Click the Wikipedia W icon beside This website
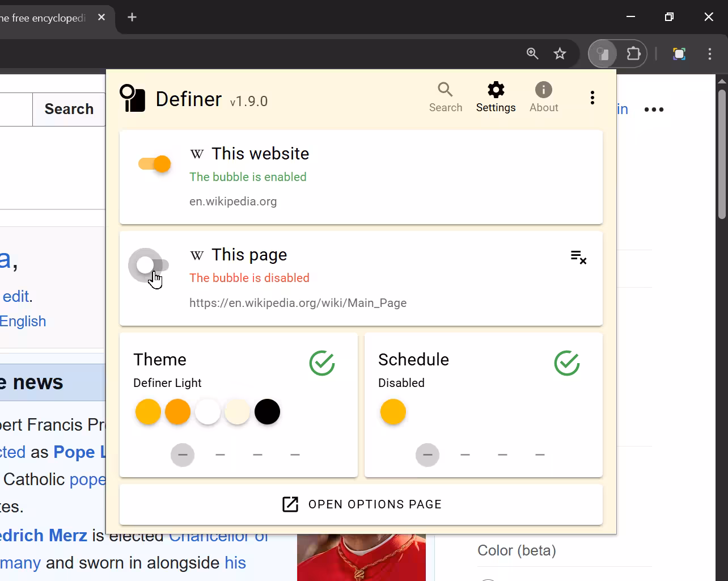The image size is (728, 581). tap(197, 154)
